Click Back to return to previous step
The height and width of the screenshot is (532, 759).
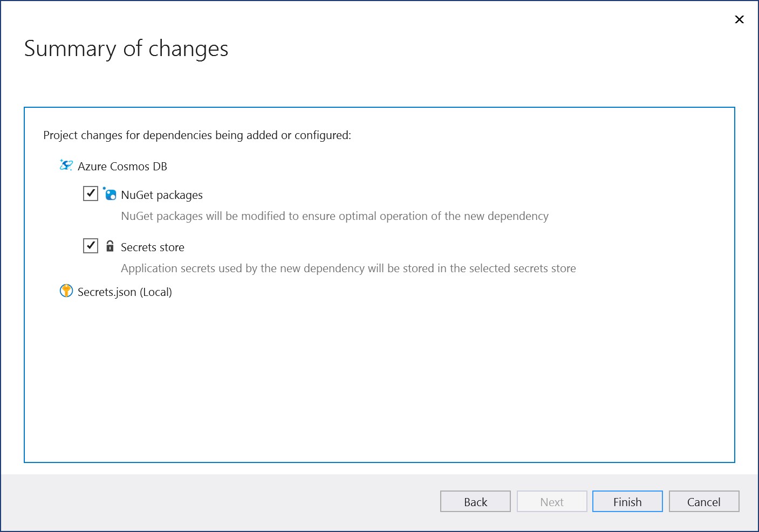pos(475,501)
